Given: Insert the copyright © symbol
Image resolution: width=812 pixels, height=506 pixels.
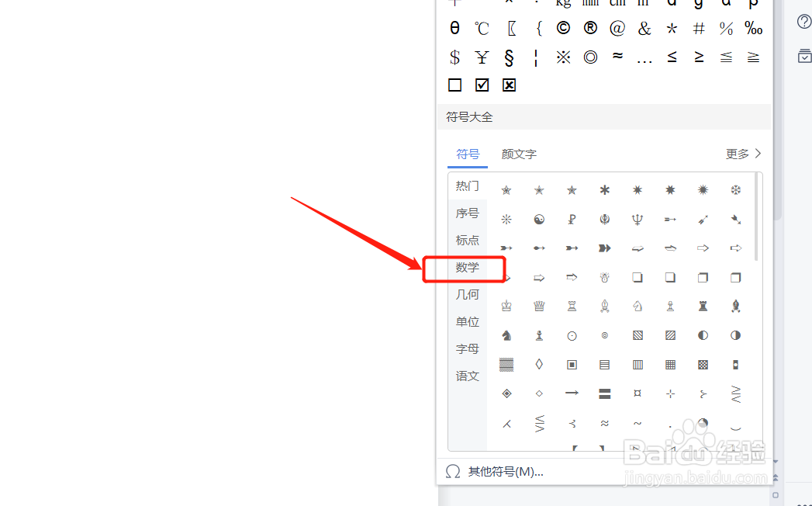Looking at the screenshot, I should click(563, 28).
